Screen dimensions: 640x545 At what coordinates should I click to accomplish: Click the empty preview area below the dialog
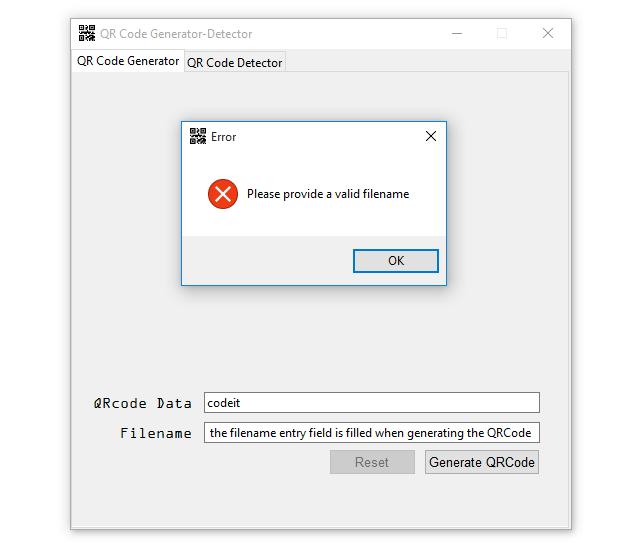click(x=320, y=335)
